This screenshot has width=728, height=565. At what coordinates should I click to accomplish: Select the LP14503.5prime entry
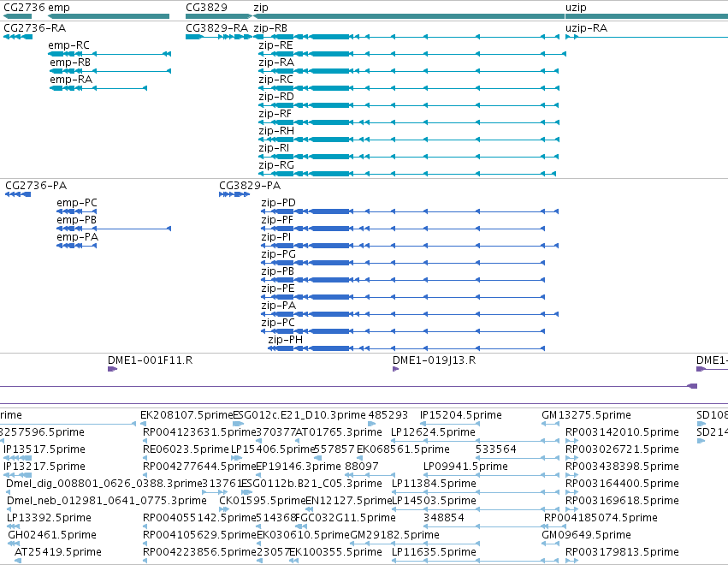(434, 501)
